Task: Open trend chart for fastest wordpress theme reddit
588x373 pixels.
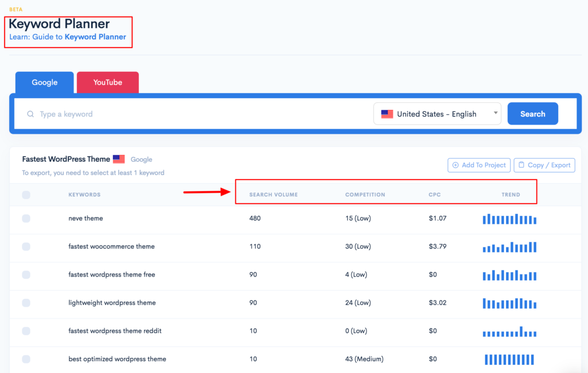Action: [509, 331]
